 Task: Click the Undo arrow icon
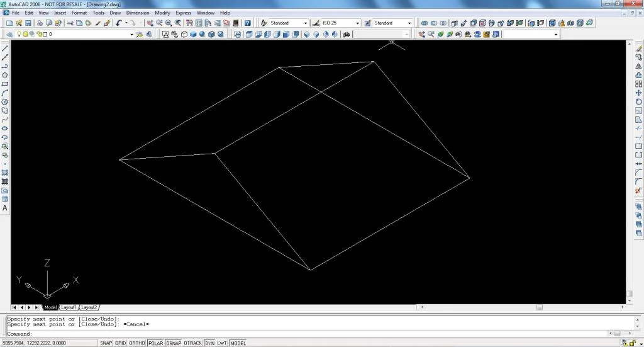(119, 23)
